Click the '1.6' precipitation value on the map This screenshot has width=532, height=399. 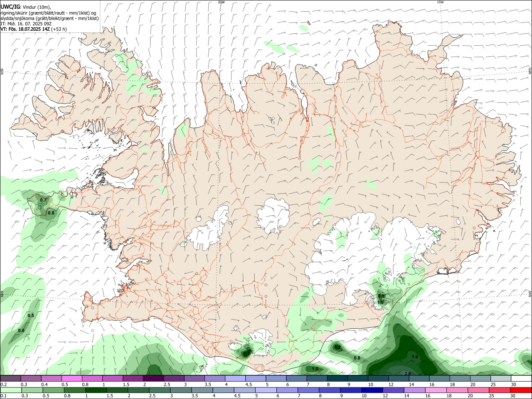(x=415, y=357)
